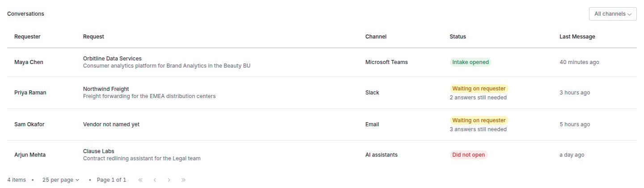Open the All channels filter dropdown
The image size is (644, 188).
613,14
